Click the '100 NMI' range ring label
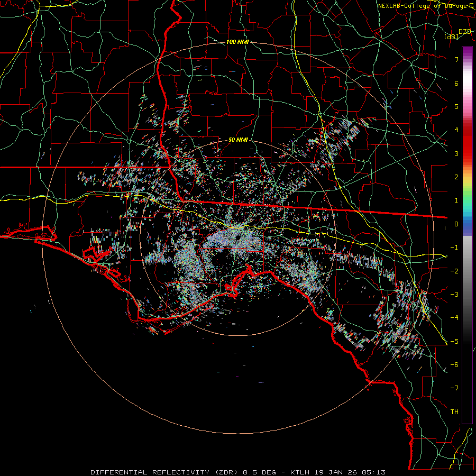Screen dimensions: 476x476 (x=237, y=42)
